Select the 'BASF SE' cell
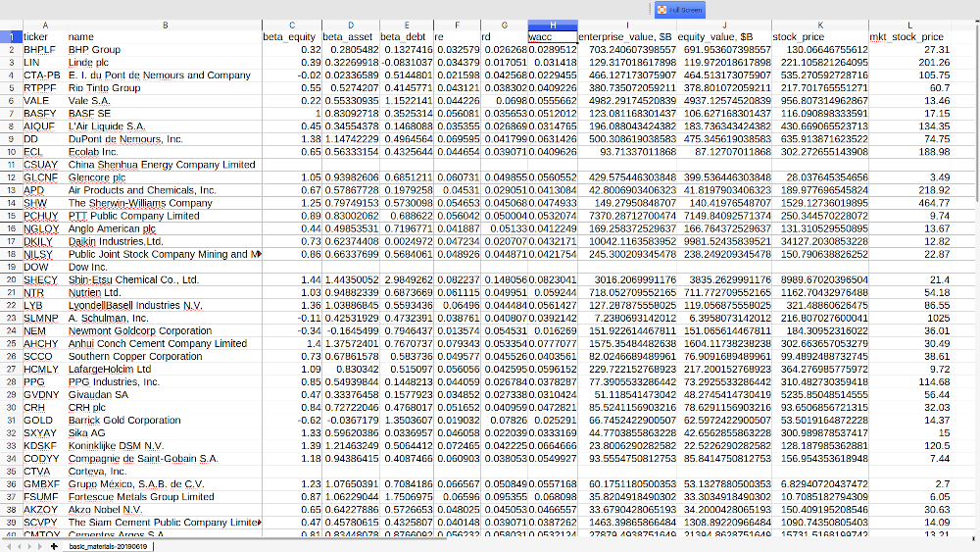980x552 pixels. click(165, 114)
